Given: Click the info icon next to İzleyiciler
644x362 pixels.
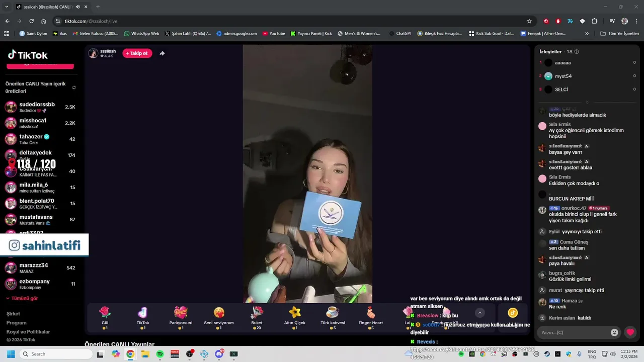Looking at the screenshot, I should (x=577, y=51).
